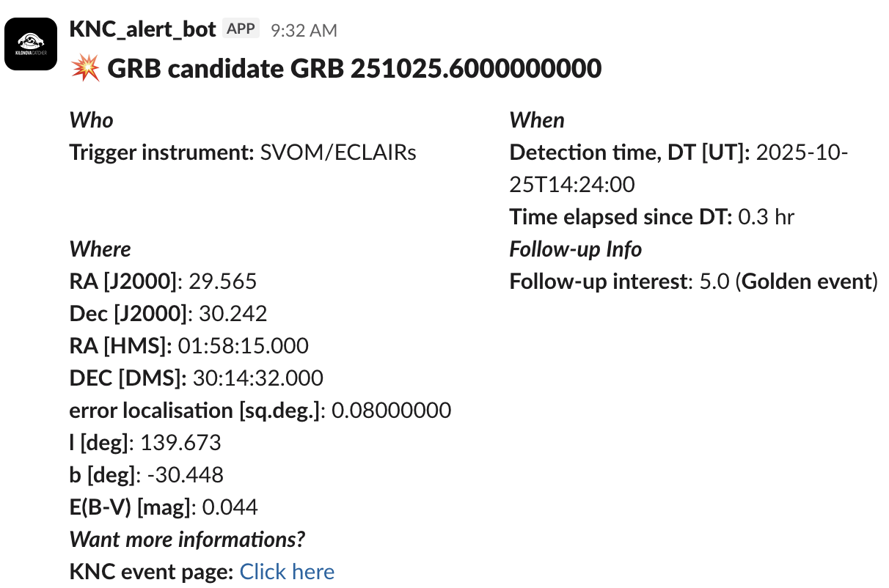
Task: Click the E(B-V) extinction value 0.044
Action: point(230,507)
